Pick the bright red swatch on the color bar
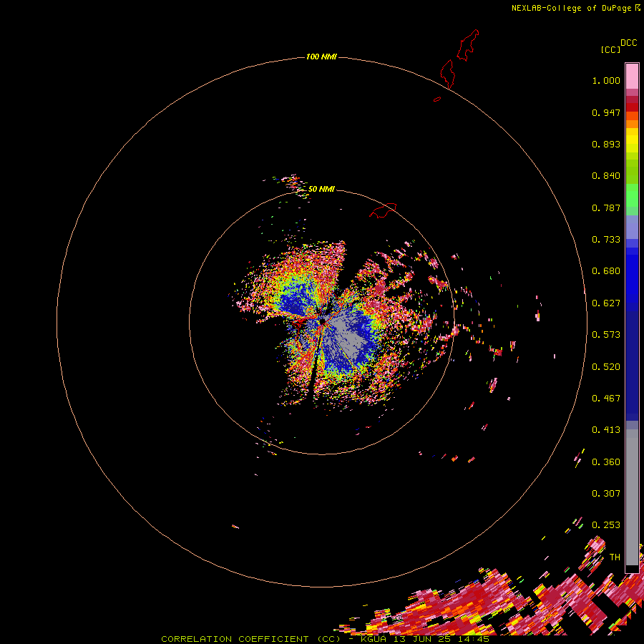 (632, 107)
